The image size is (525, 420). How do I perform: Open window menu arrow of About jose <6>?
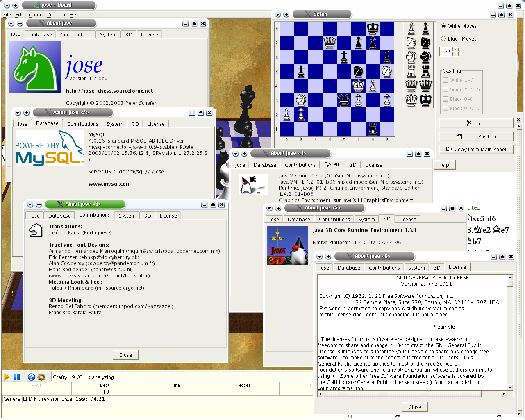click(320, 257)
